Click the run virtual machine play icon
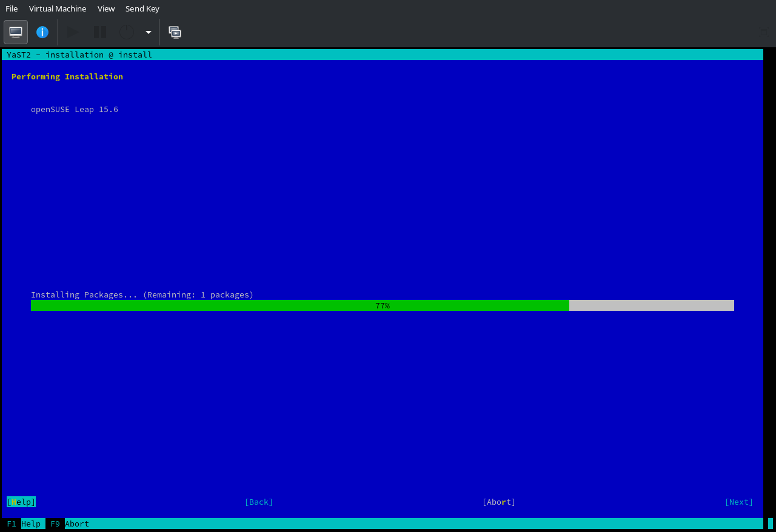 pos(73,32)
